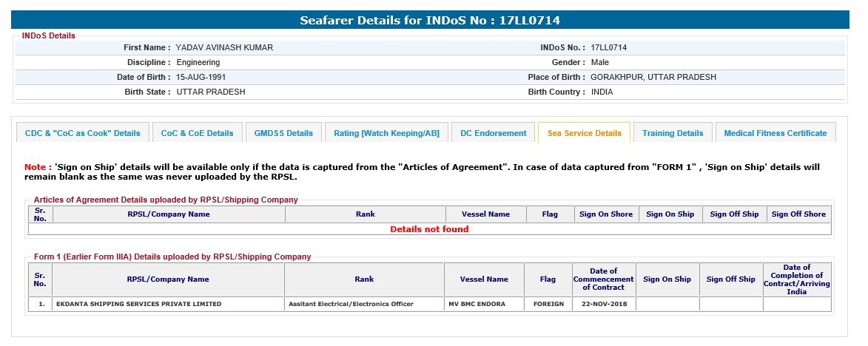868x346 pixels.
Task: Click the INDoS No. value 17LL0714
Action: click(608, 47)
